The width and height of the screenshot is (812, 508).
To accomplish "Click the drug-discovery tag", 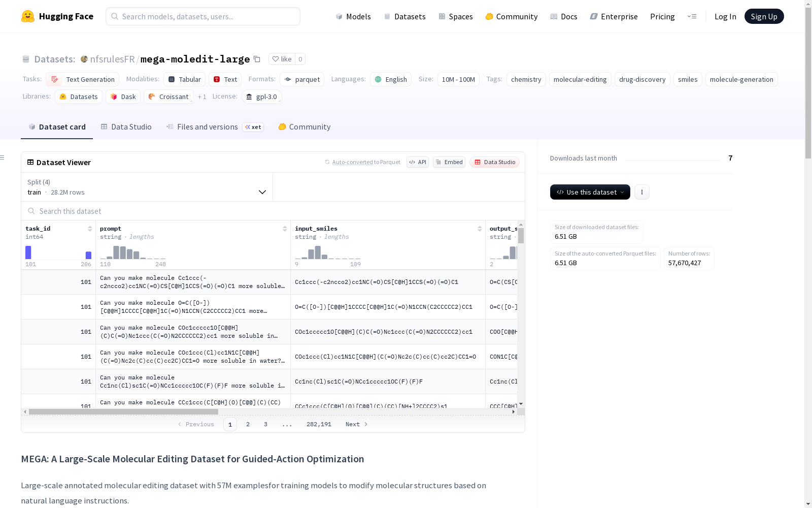I will pyautogui.click(x=642, y=79).
